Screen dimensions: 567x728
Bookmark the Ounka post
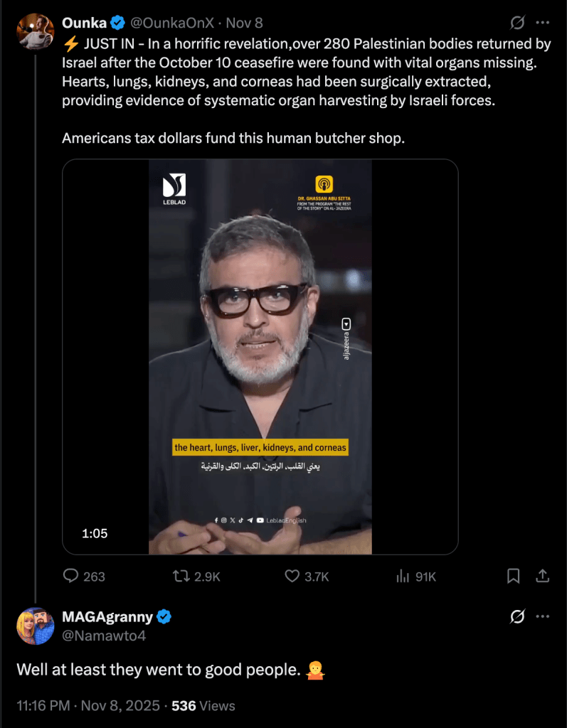tap(514, 576)
